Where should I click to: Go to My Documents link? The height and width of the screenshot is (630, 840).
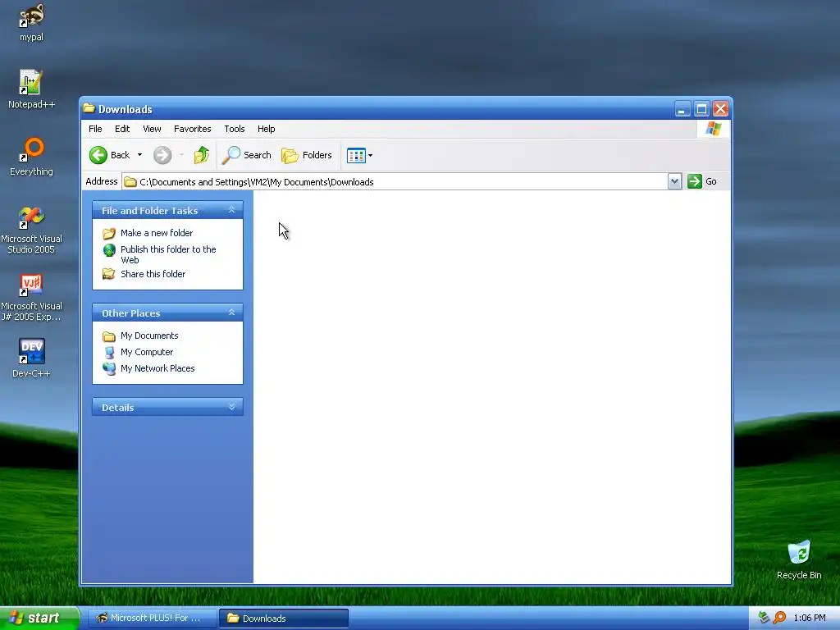(x=149, y=336)
